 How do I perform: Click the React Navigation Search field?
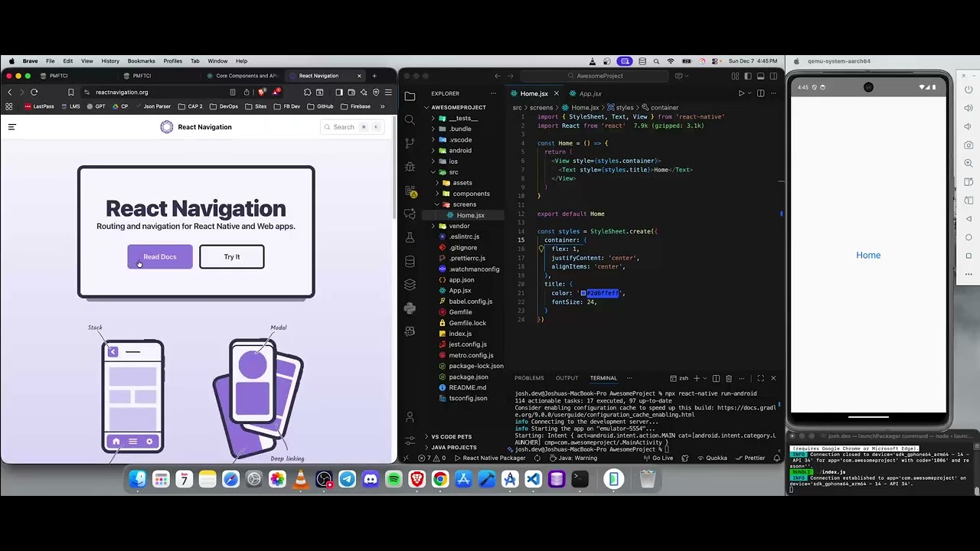351,127
